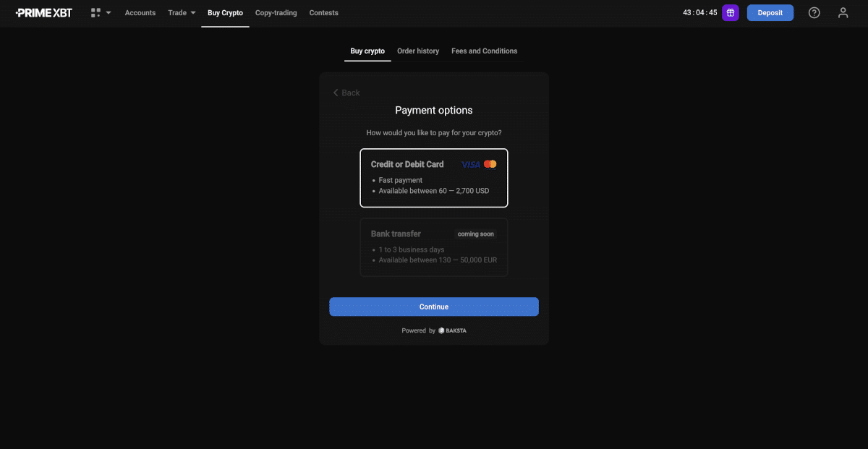
Task: Open Copy-trading section
Action: point(276,13)
